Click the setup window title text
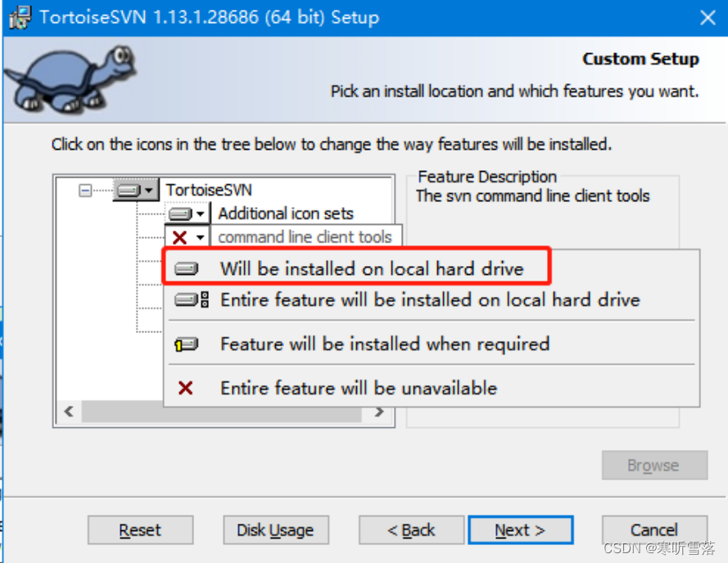Screen dimensions: 728x563 210,18
